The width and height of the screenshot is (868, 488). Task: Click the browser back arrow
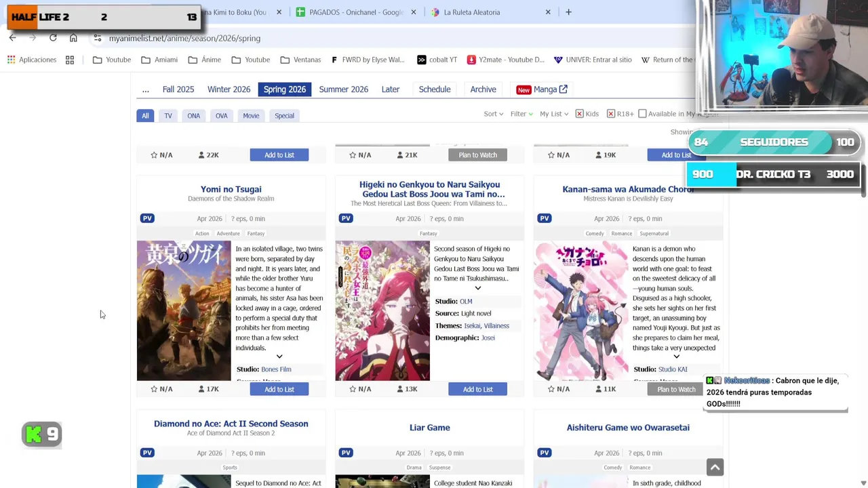[12, 38]
